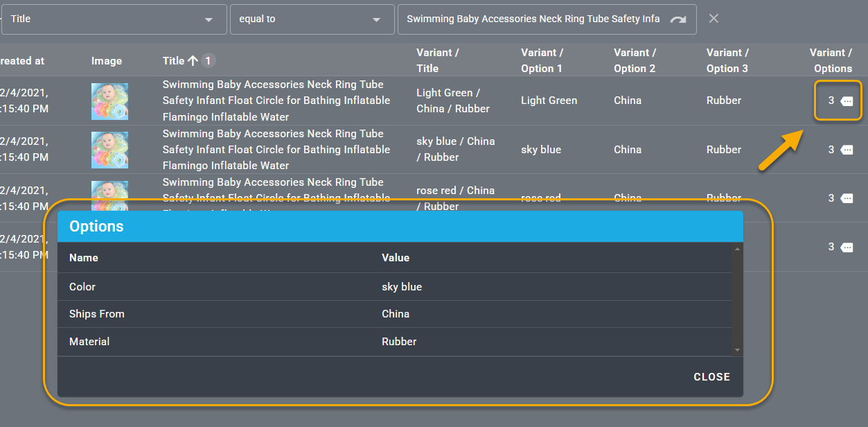
Task: Remove the Title filter with the X icon
Action: 714,19
